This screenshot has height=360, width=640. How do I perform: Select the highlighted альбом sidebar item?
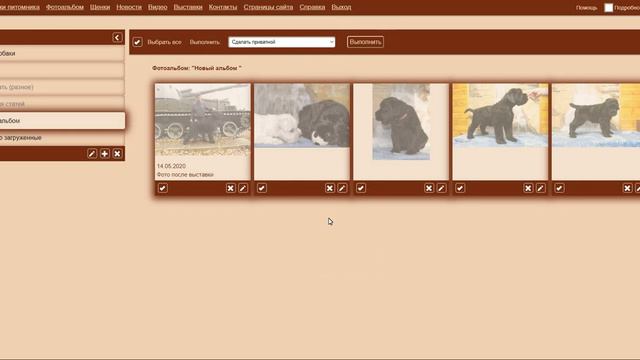[x=62, y=121]
